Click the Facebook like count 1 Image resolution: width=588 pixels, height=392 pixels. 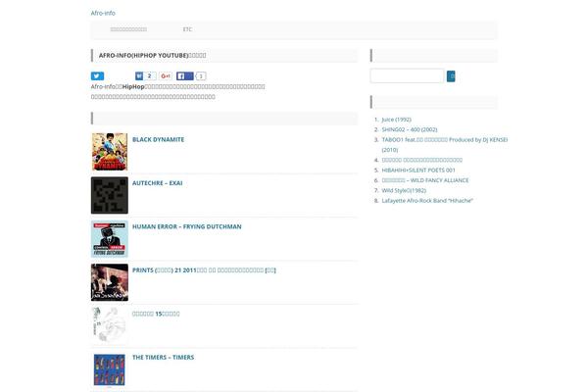201,76
